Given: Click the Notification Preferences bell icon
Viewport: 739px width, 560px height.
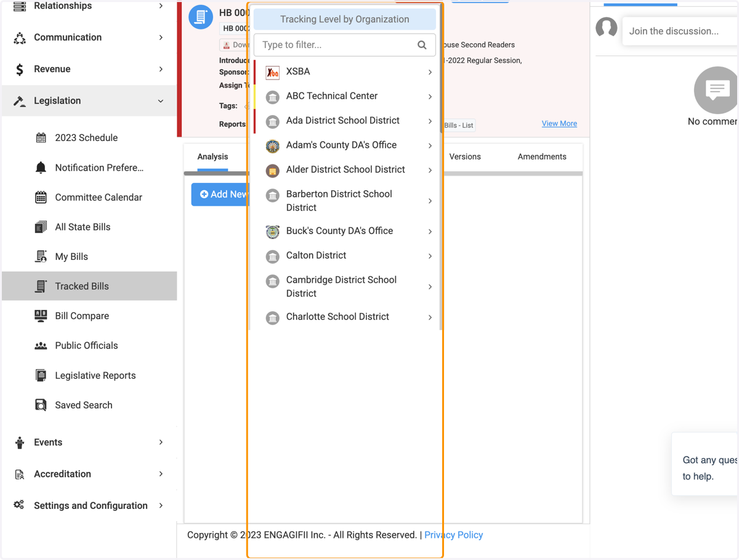Looking at the screenshot, I should (x=41, y=168).
